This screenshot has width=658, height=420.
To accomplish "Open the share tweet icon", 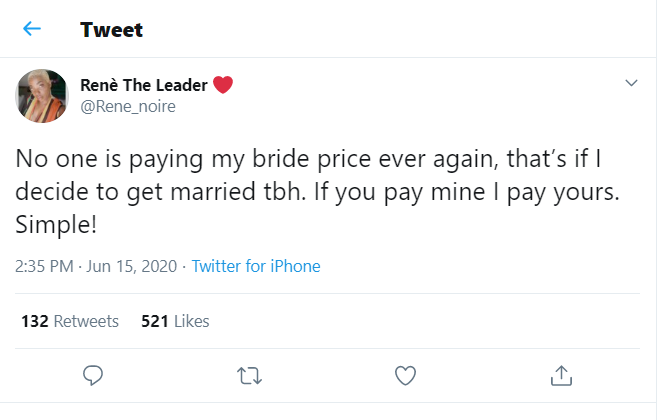I will 561,375.
